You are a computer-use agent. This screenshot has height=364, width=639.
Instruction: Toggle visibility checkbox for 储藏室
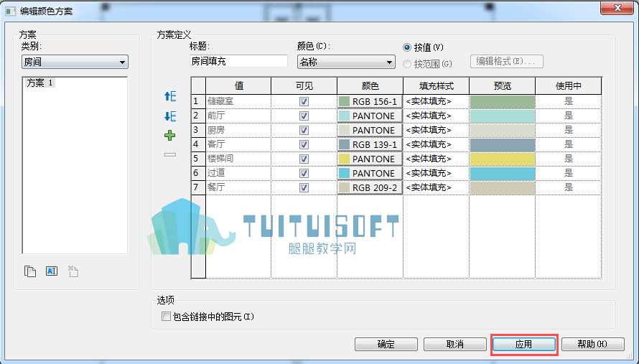(304, 101)
